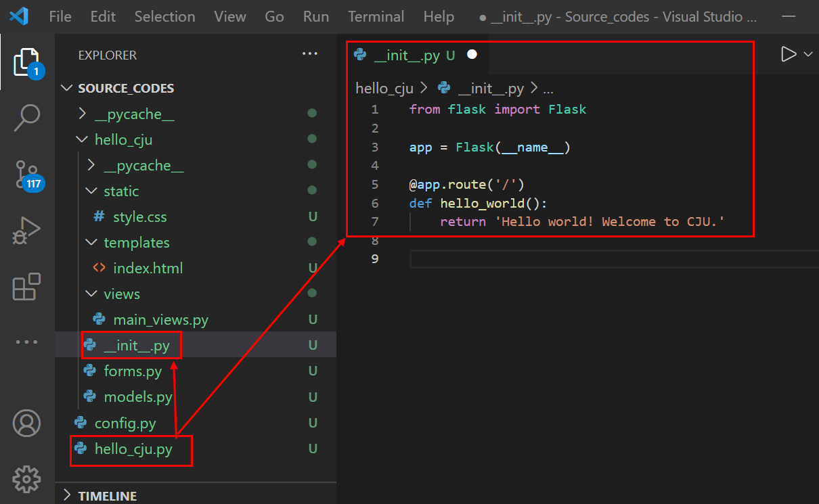This screenshot has height=504, width=819.
Task: Run Python file with the play button
Action: coord(789,54)
